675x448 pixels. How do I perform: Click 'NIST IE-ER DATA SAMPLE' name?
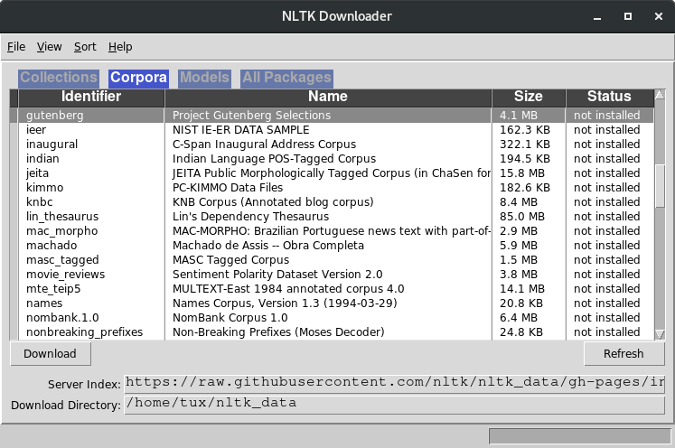pyautogui.click(x=241, y=130)
